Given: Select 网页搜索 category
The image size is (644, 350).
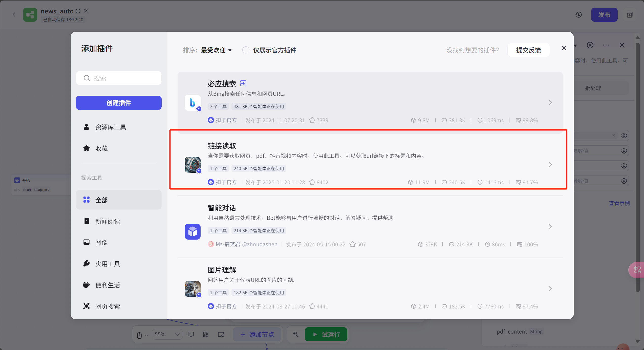Looking at the screenshot, I should [x=108, y=306].
